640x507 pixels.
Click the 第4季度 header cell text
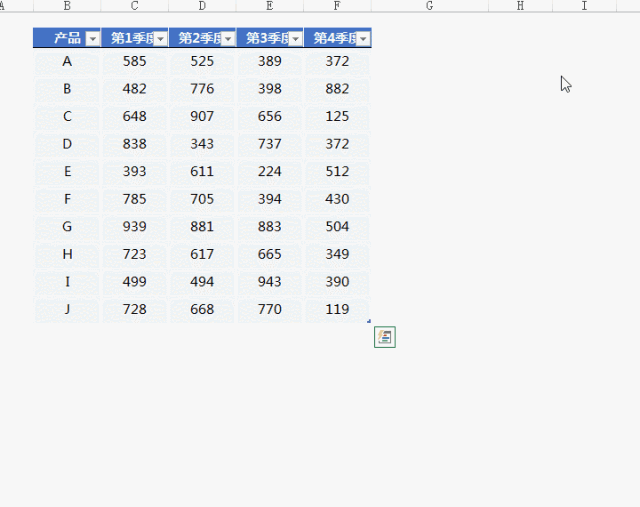(335, 38)
